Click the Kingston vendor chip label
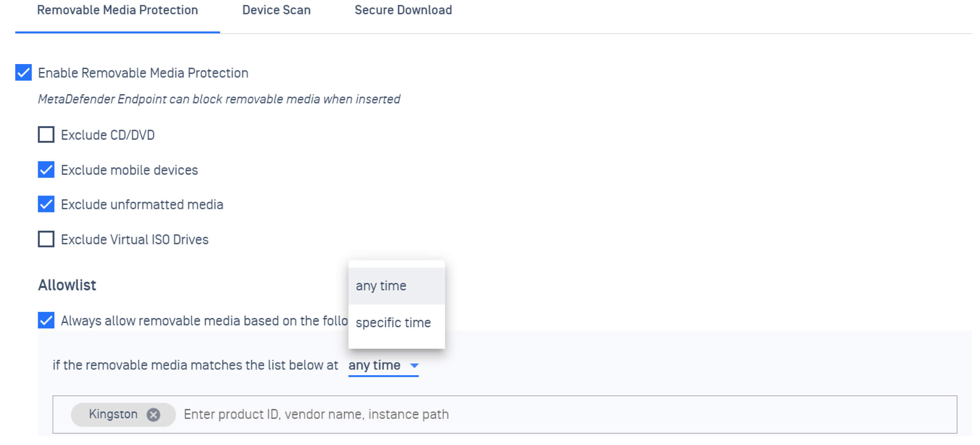Viewport: 980px width, 445px height. coord(113,414)
